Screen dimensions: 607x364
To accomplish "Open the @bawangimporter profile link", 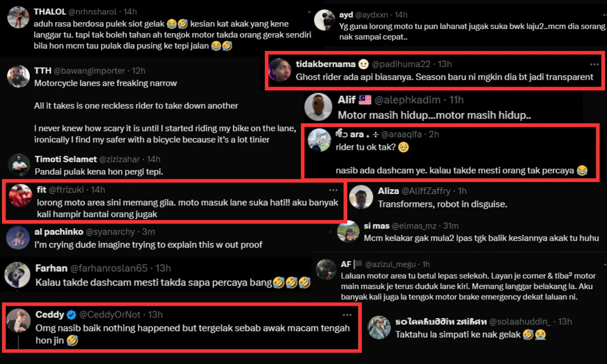I will tap(89, 71).
